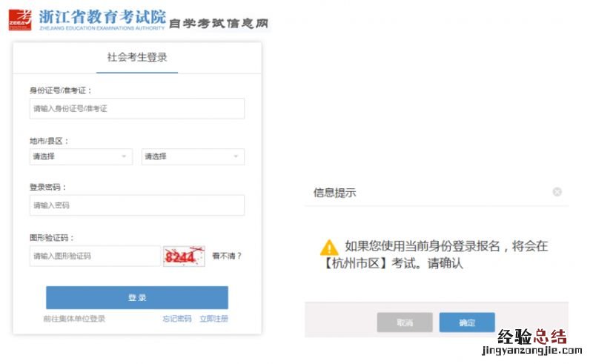593x364 pixels.
Task: Click into the 登录密码 password field
Action: pos(137,205)
